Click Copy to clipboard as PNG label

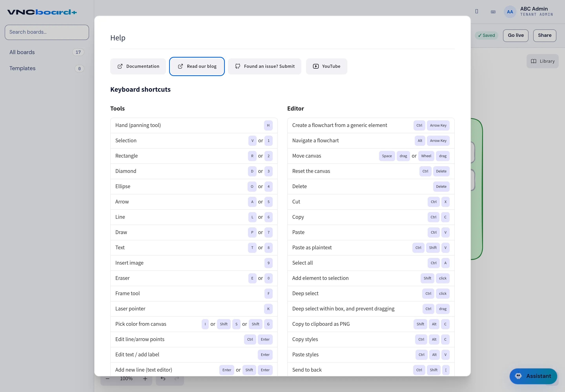pos(321,324)
